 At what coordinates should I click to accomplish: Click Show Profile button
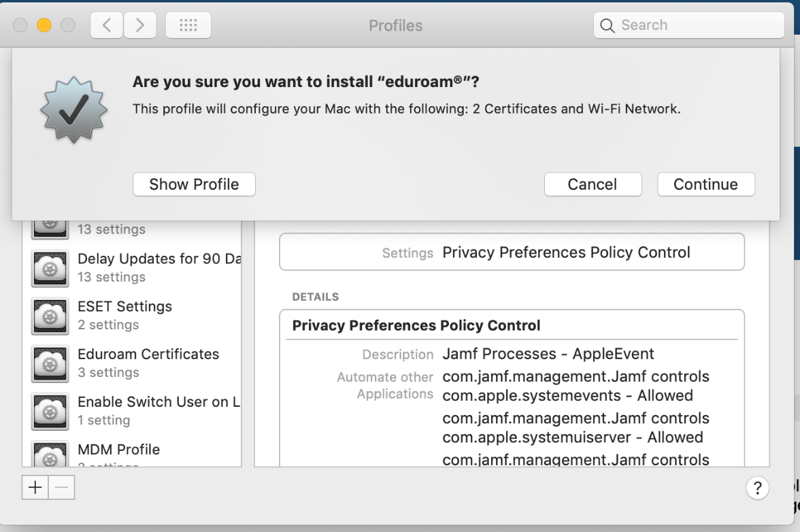(x=194, y=184)
